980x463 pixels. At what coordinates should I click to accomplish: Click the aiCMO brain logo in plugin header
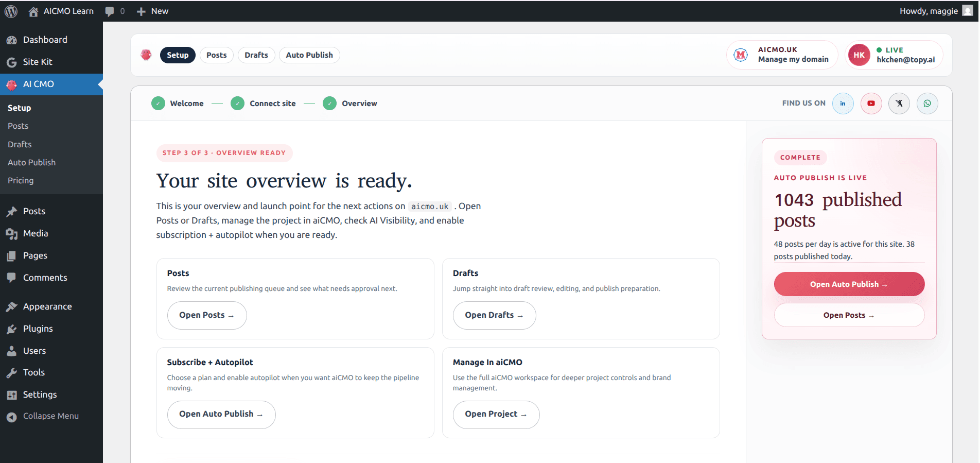[146, 55]
